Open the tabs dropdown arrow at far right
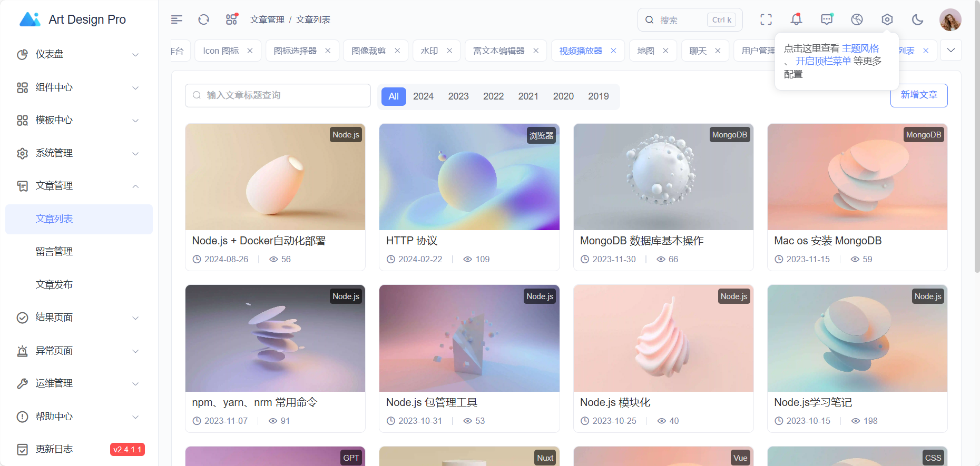 click(x=951, y=51)
